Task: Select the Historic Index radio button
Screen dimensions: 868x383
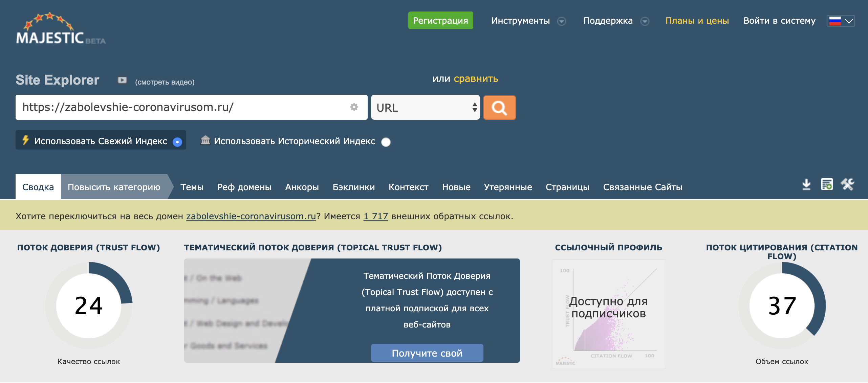Action: pos(386,142)
